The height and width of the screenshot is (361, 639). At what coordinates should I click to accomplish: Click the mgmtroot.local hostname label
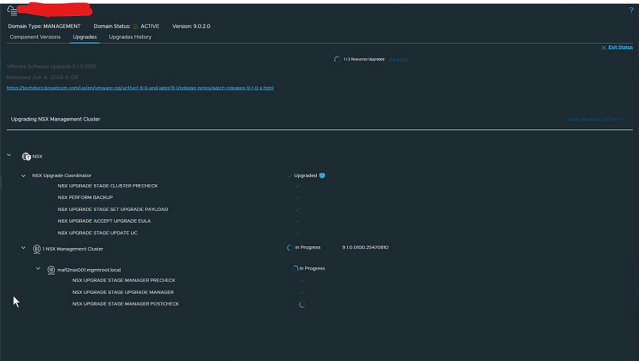[89, 270]
